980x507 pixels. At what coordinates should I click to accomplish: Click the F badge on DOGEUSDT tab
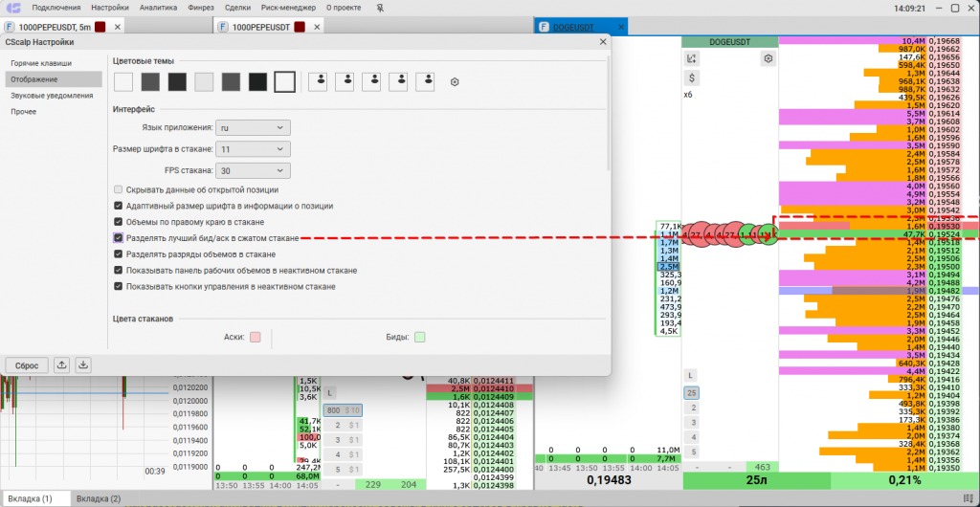[x=544, y=27]
